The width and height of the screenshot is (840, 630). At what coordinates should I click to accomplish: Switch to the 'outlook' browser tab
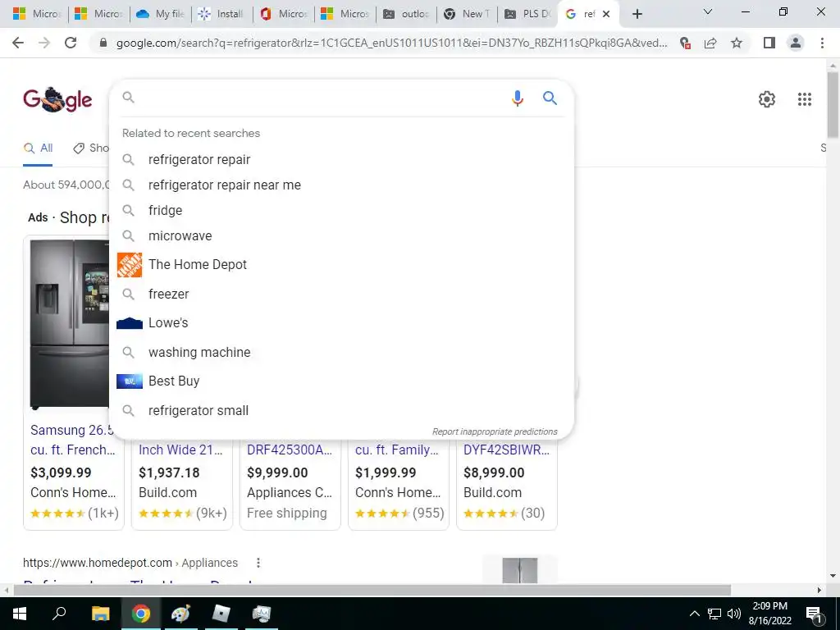pyautogui.click(x=407, y=14)
